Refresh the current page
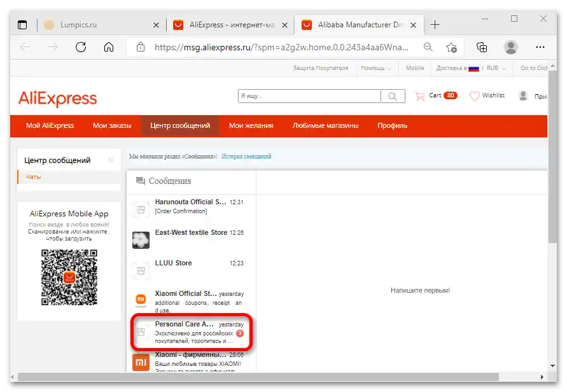567x392 pixels. coord(81,47)
